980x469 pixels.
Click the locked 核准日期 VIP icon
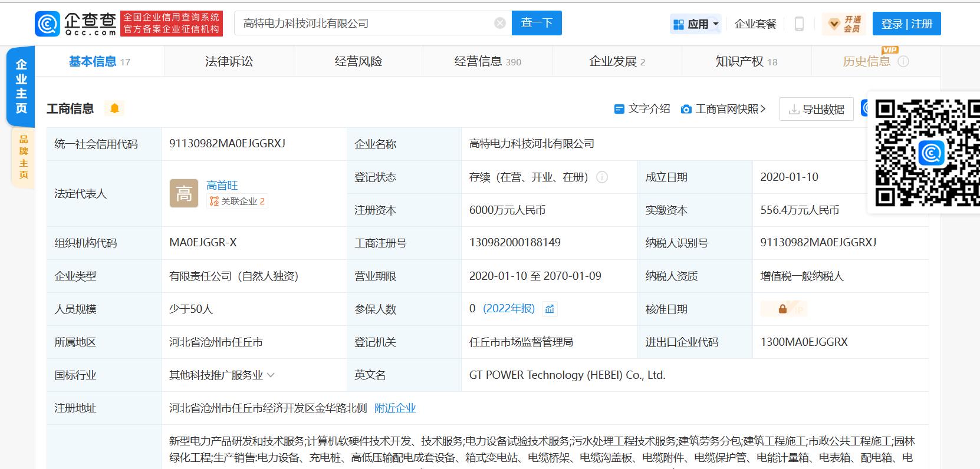[x=783, y=309]
